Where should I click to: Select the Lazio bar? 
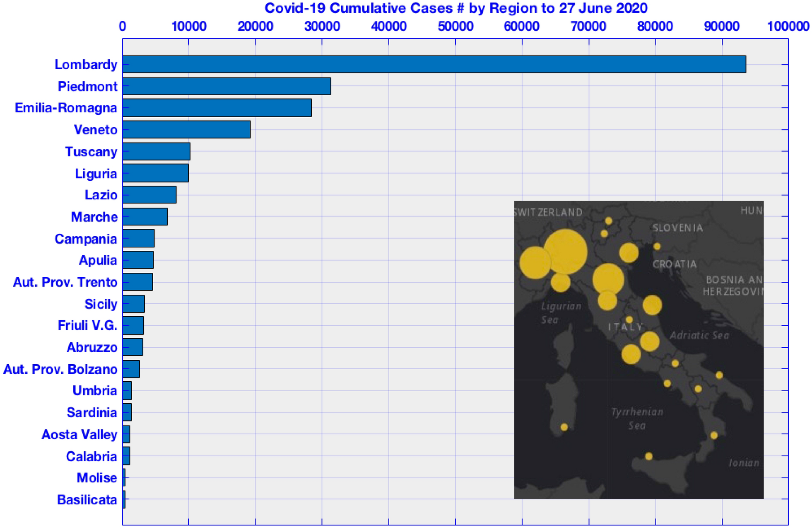tap(149, 195)
